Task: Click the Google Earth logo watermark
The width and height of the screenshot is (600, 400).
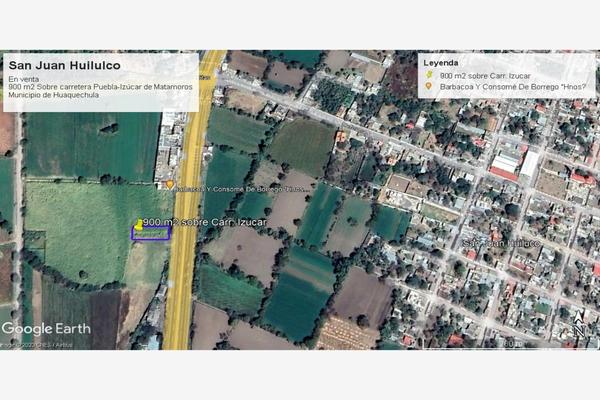Action: [x=46, y=328]
